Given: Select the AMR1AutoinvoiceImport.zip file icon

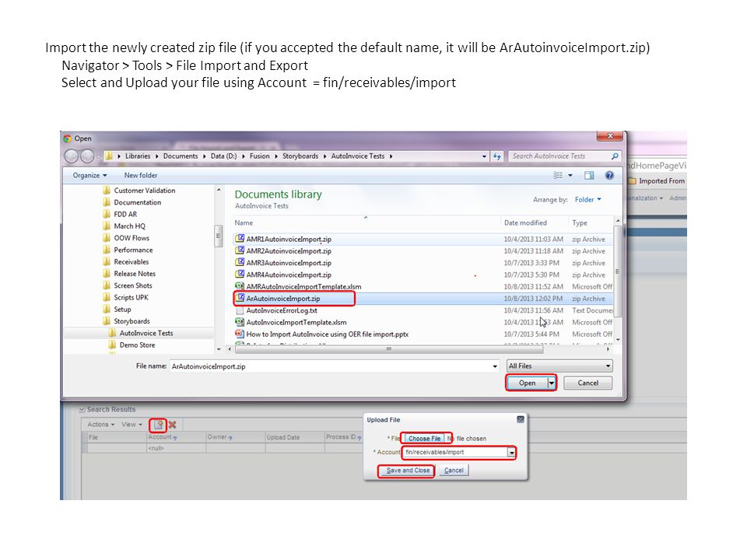Looking at the screenshot, I should tap(240, 239).
